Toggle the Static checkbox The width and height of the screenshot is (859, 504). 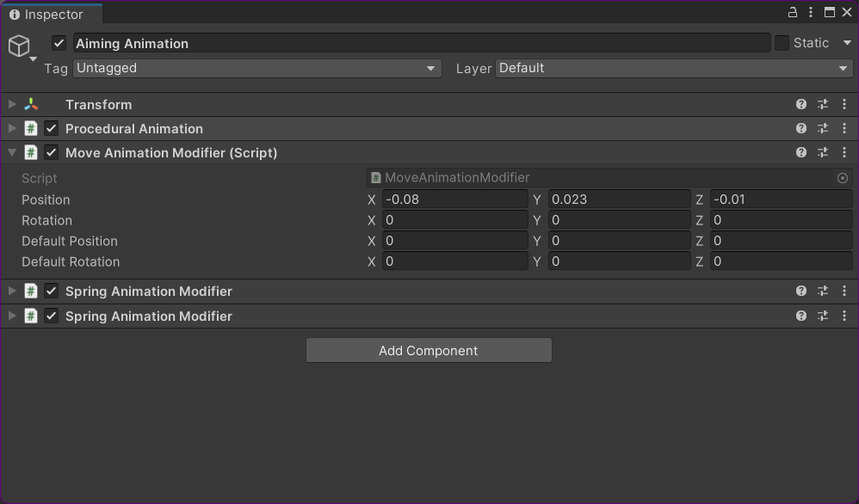pos(782,43)
